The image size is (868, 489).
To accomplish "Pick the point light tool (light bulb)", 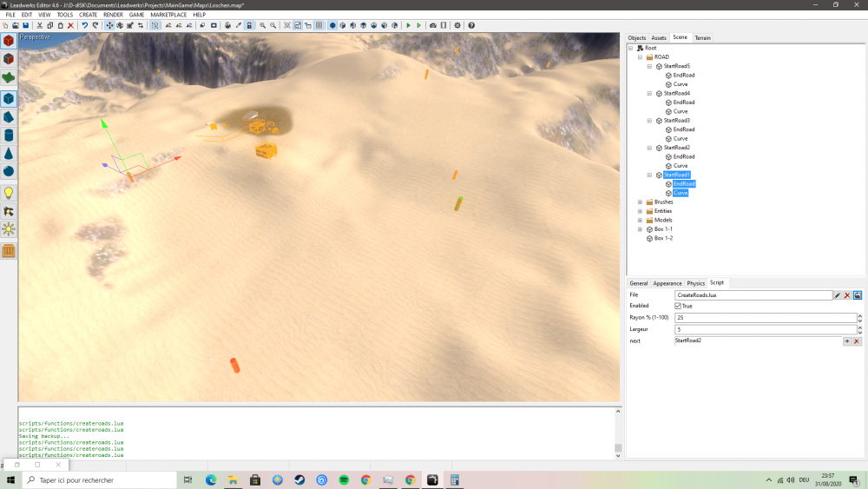I will coord(9,193).
